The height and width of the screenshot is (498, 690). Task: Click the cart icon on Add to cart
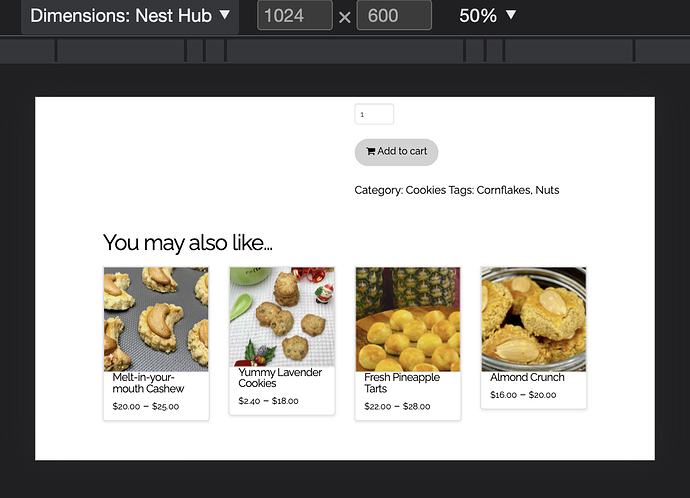370,152
